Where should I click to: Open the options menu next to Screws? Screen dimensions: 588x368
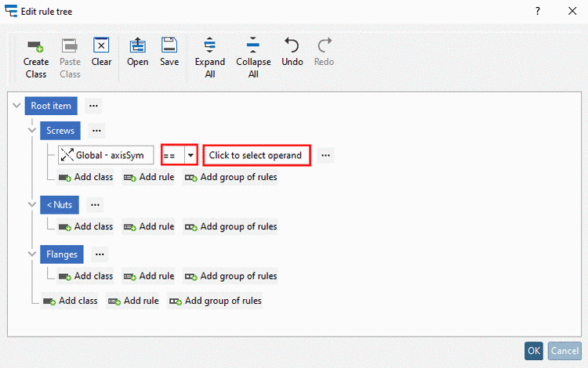pos(96,131)
